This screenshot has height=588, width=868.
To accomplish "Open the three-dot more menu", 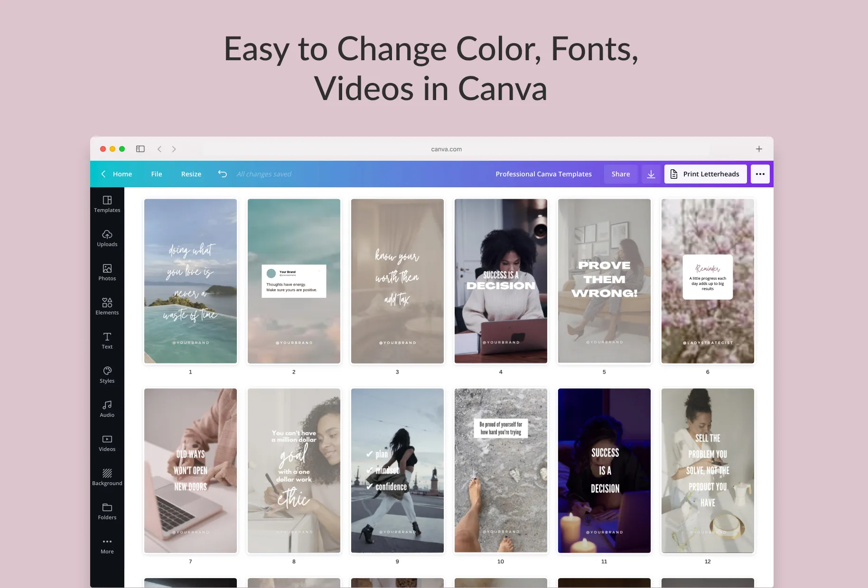I will click(x=760, y=174).
